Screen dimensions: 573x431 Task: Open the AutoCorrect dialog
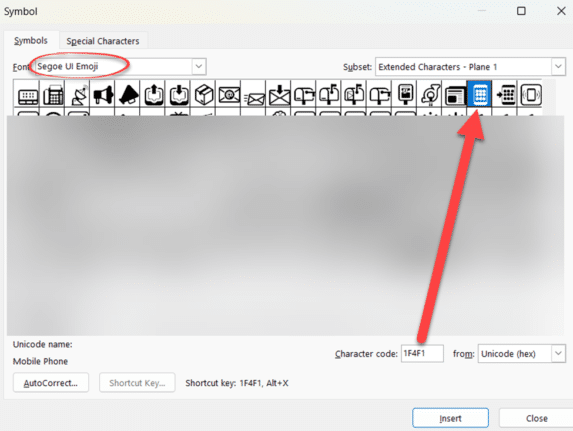tap(51, 383)
